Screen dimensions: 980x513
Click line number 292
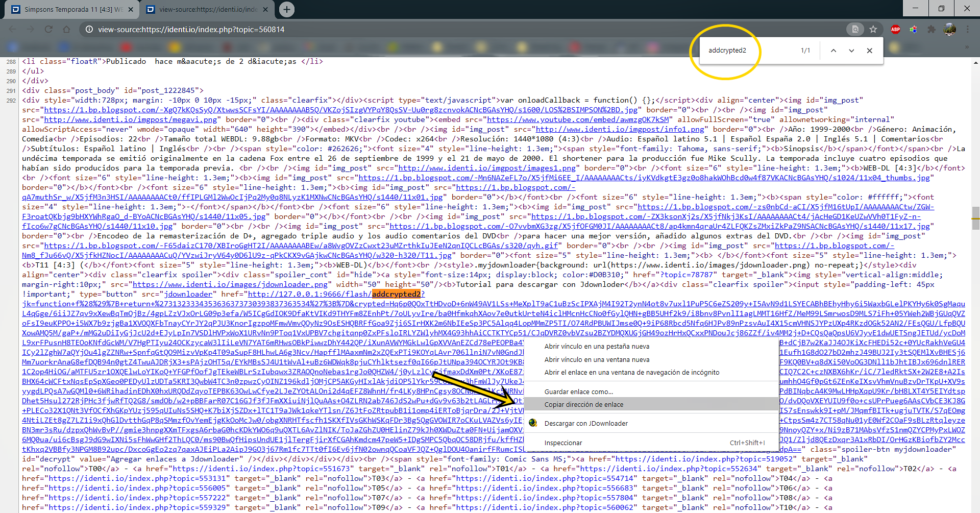point(11,101)
